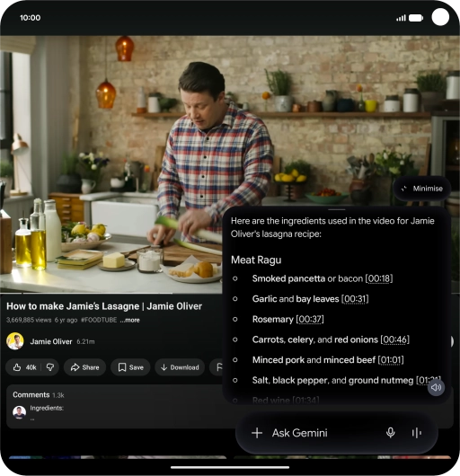Screen dimensions: 460x476
Task: Jump to timestamp 00:18 for pancetta
Action: (379, 278)
